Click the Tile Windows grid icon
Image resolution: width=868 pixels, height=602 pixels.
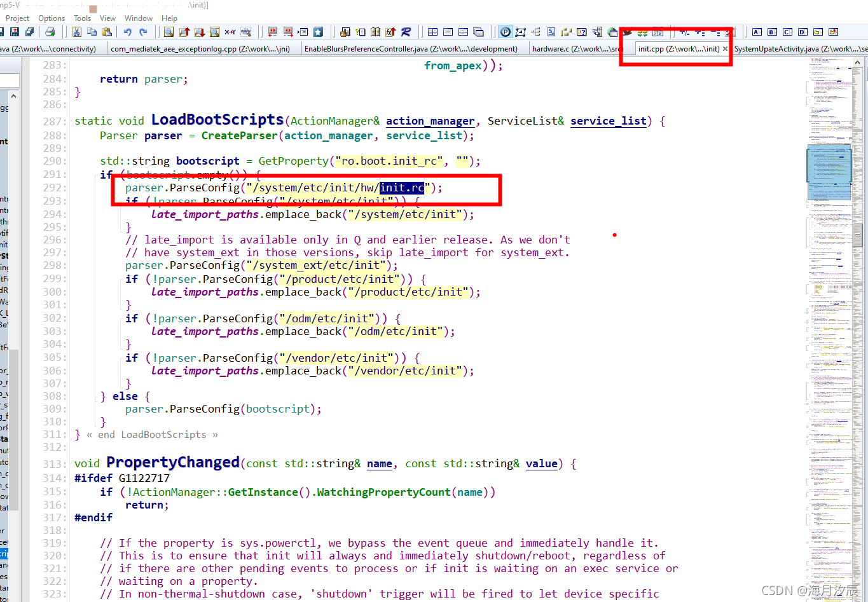(x=432, y=32)
